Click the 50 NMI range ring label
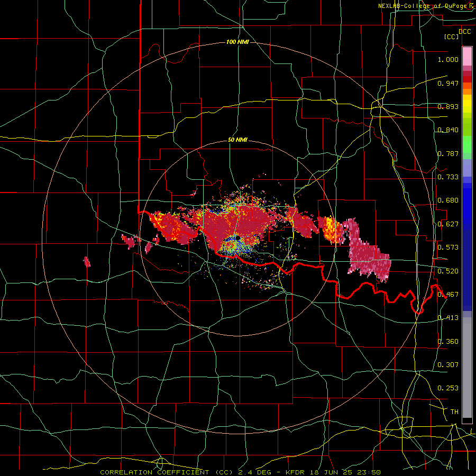This screenshot has height=476, width=476. pos(237,140)
